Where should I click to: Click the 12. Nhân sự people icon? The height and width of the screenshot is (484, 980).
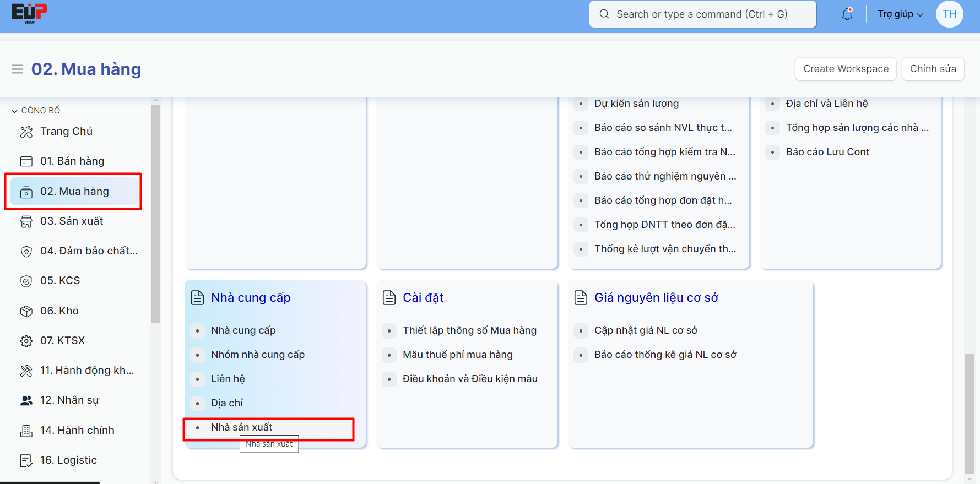26,400
